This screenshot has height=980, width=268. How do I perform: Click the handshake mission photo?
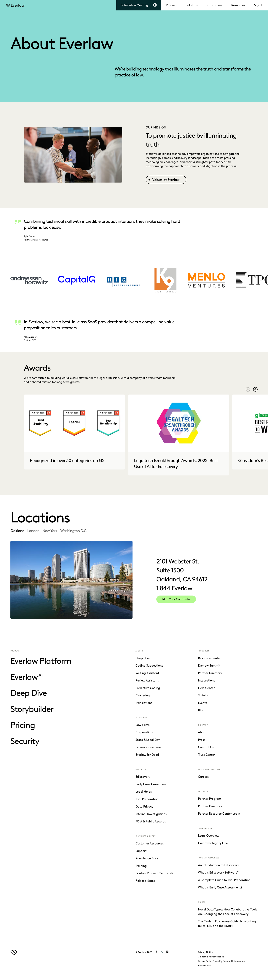click(73, 155)
